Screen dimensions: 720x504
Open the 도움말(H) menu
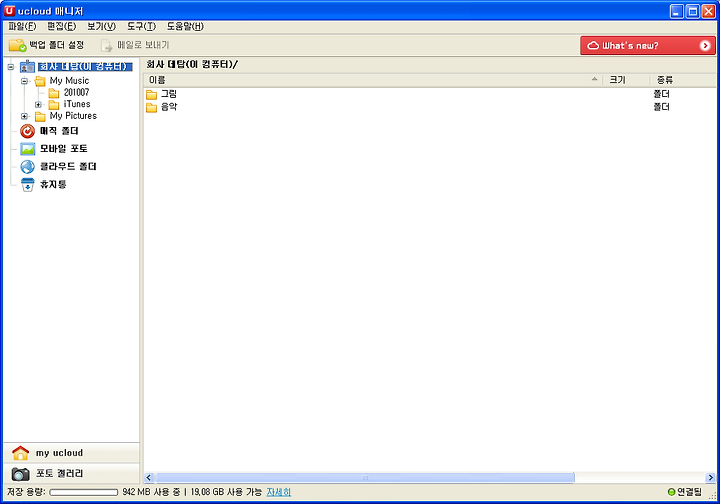[185, 26]
